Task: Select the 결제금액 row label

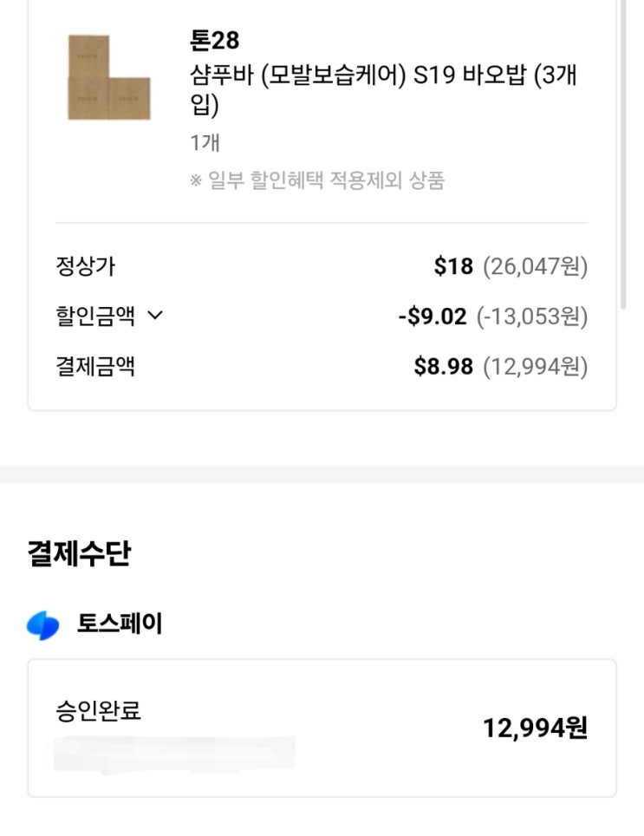Action: (x=94, y=367)
